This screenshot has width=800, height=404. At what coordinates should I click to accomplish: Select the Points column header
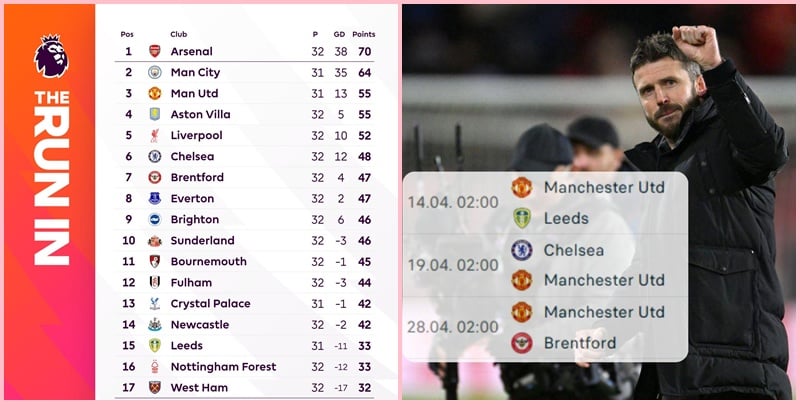[364, 34]
